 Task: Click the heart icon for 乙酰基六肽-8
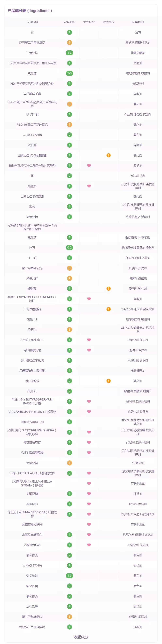(89, 545)
